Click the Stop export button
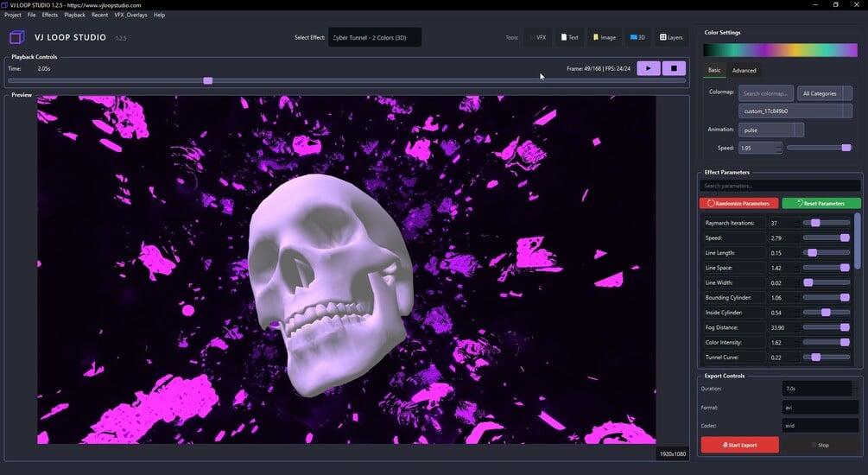The height and width of the screenshot is (475, 868). tap(820, 445)
